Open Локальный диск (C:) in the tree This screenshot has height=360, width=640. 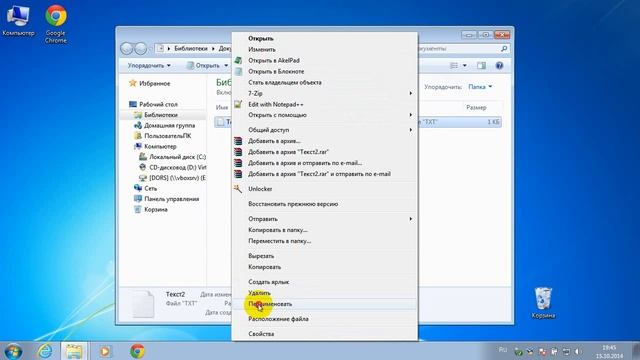click(178, 157)
